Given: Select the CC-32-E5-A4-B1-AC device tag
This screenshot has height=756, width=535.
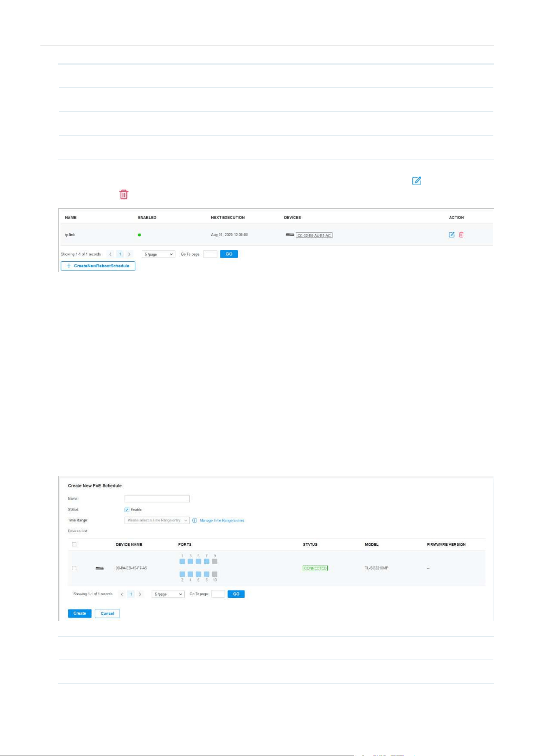Looking at the screenshot, I should (x=314, y=235).
